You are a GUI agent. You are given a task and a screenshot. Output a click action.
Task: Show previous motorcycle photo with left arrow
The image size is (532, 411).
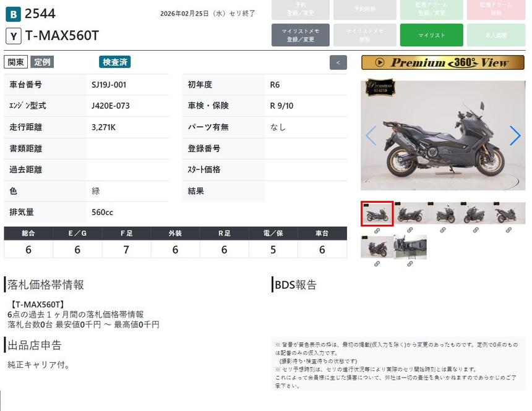tap(371, 135)
